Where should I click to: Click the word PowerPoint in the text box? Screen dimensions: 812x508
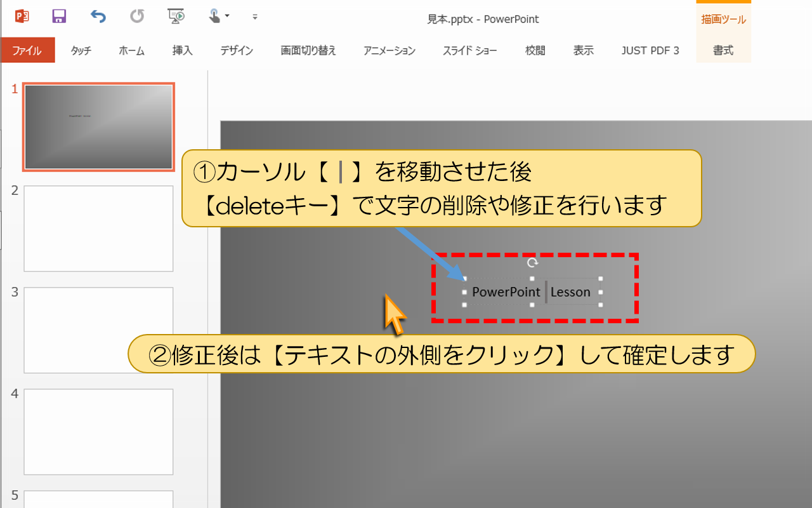pyautogui.click(x=506, y=292)
